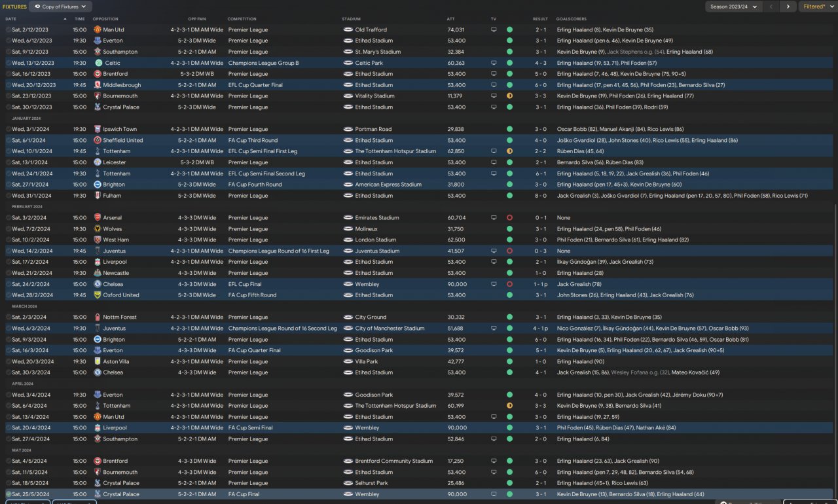This screenshot has width=838, height=504.
Task: Sort fixtures by the Att column header
Action: coord(450,19)
